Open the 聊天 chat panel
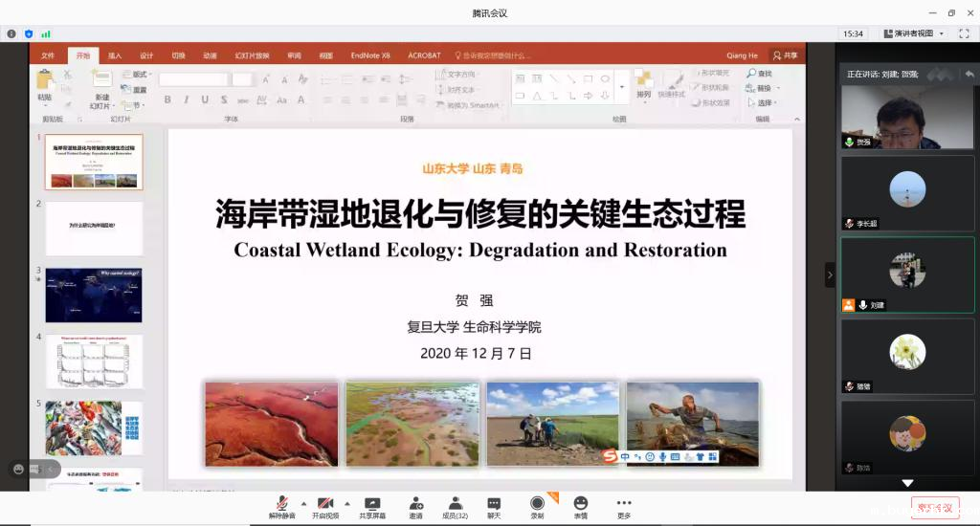This screenshot has height=526, width=980. (x=494, y=506)
